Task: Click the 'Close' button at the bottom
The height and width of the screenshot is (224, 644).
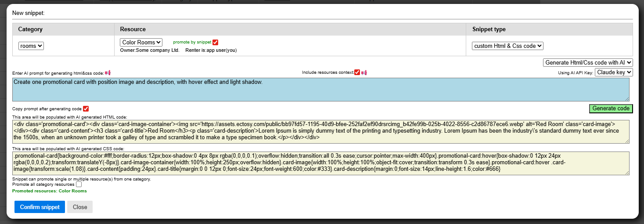Action: point(80,207)
